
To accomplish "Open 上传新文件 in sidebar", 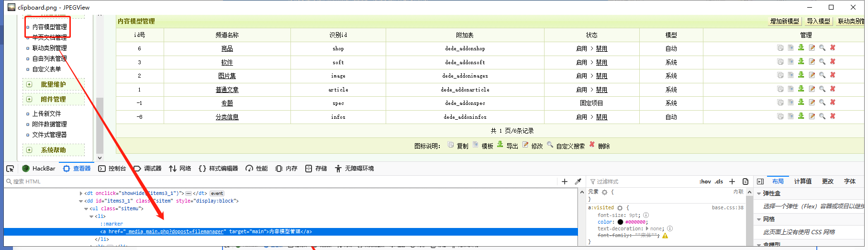I will click(46, 114).
